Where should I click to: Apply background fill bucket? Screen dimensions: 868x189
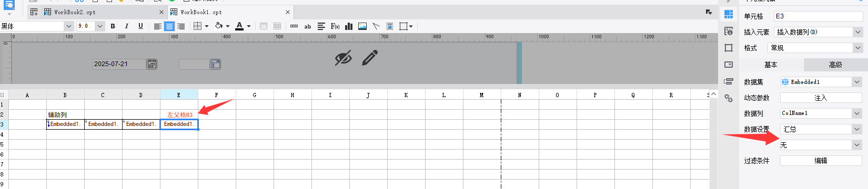pyautogui.click(x=219, y=26)
